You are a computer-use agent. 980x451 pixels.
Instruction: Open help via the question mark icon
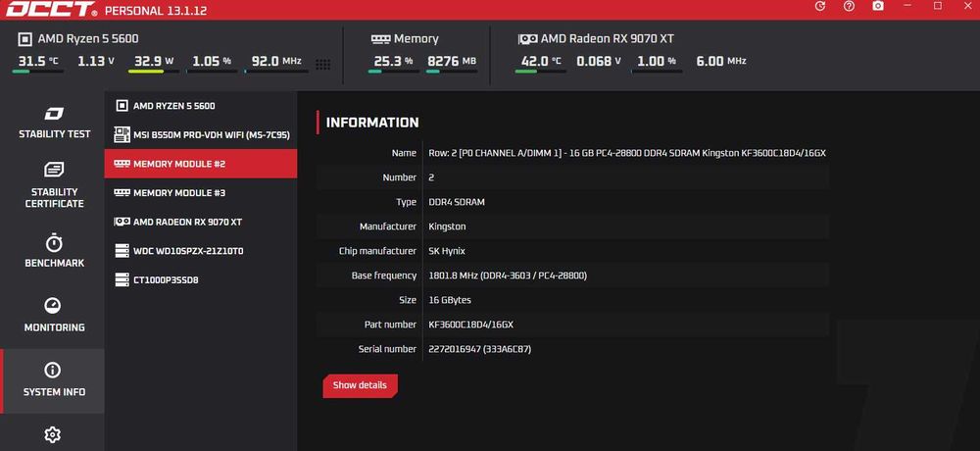point(849,6)
